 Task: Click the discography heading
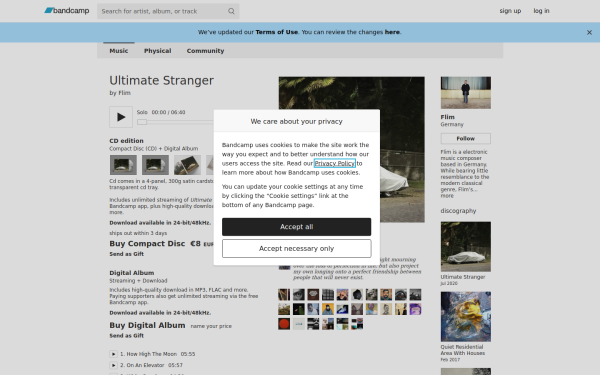click(x=458, y=211)
